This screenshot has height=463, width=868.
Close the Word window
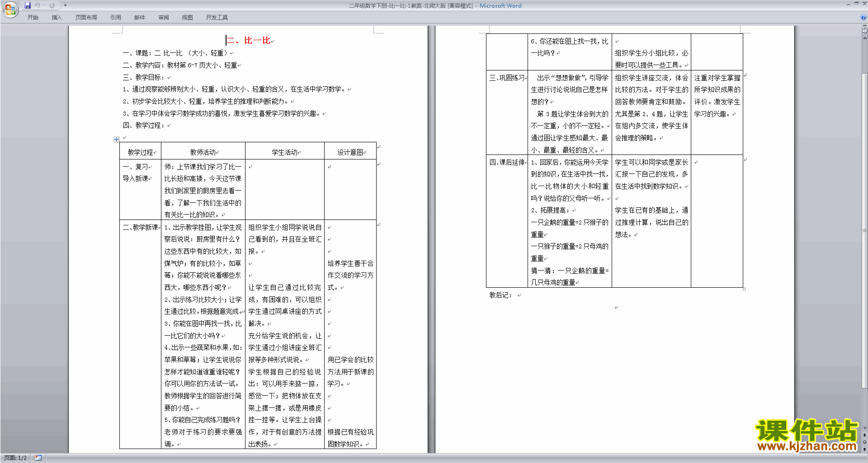point(864,4)
